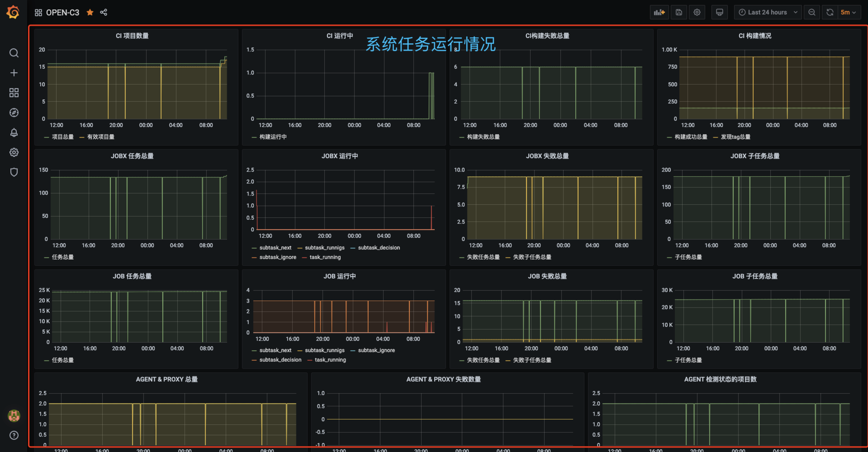The height and width of the screenshot is (452, 868).
Task: Click 项目总量 legend color line swatch
Action: [47, 137]
